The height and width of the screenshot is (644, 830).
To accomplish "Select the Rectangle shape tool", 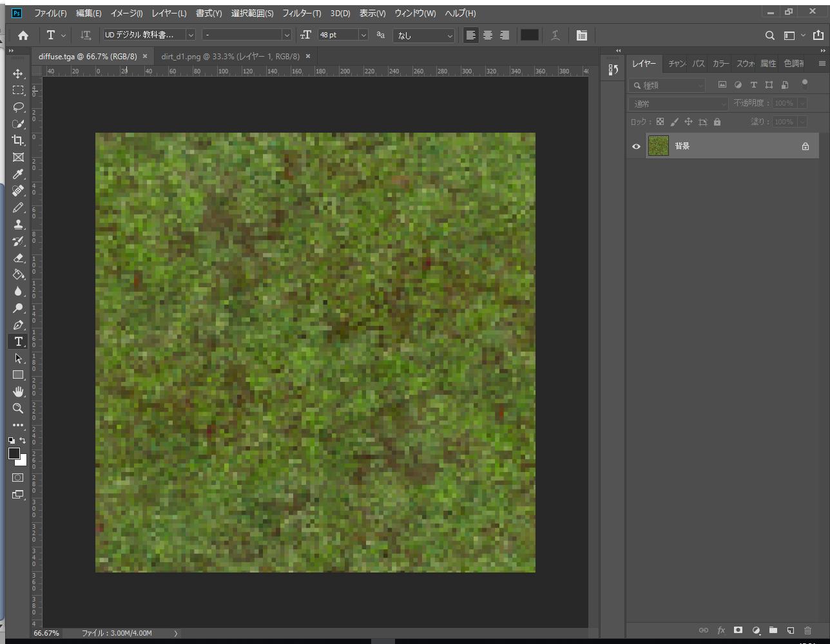I will (18, 375).
